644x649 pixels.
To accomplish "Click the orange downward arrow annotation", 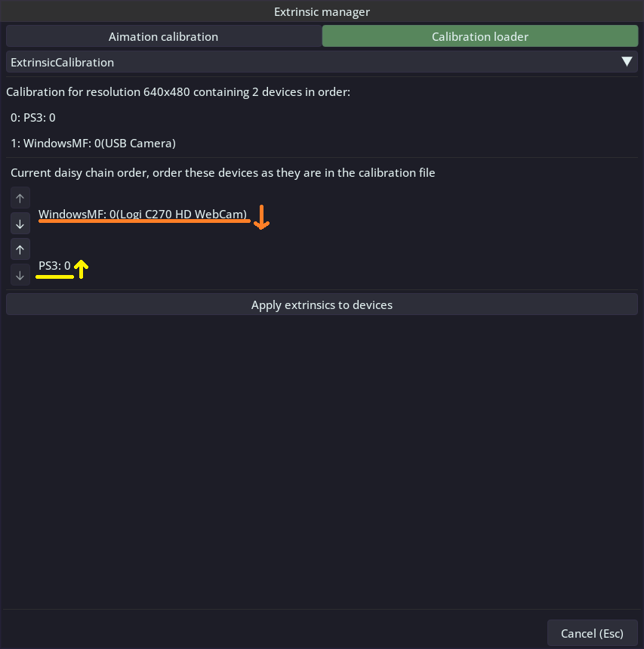I will click(x=261, y=217).
